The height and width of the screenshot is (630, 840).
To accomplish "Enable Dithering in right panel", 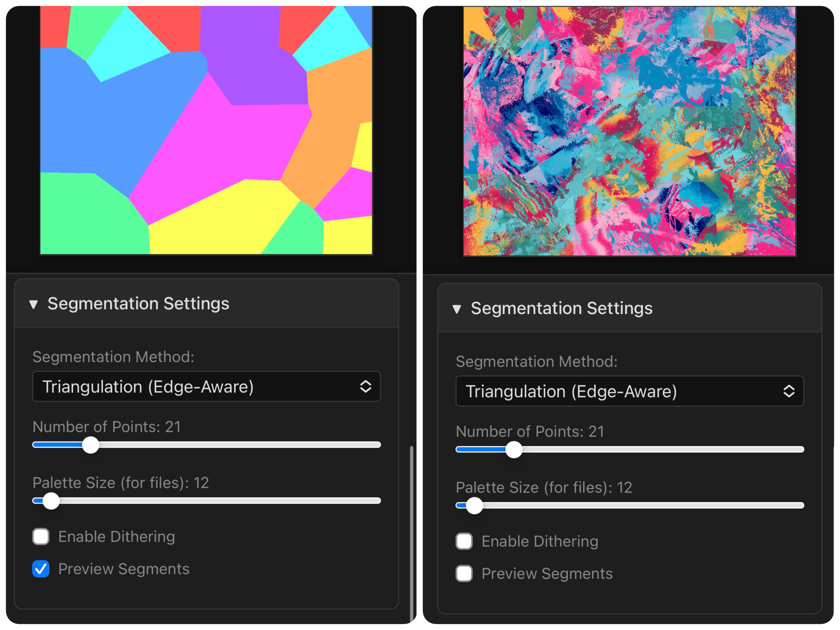I will click(464, 542).
